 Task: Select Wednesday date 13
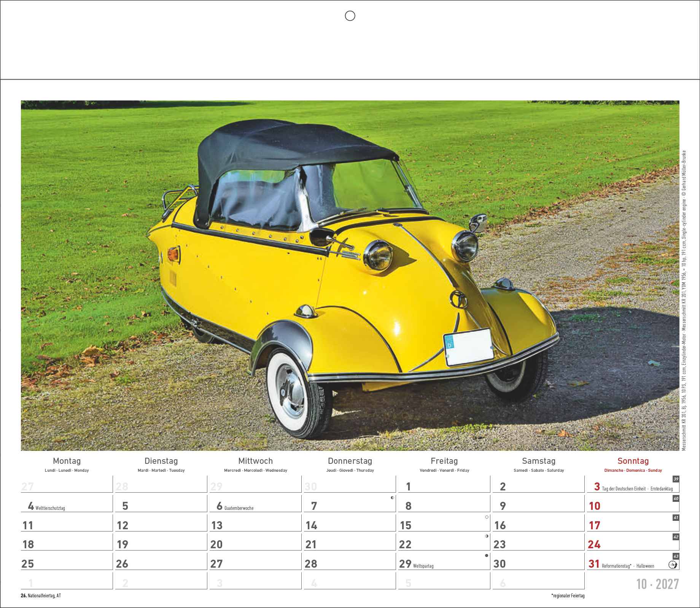pos(216,525)
